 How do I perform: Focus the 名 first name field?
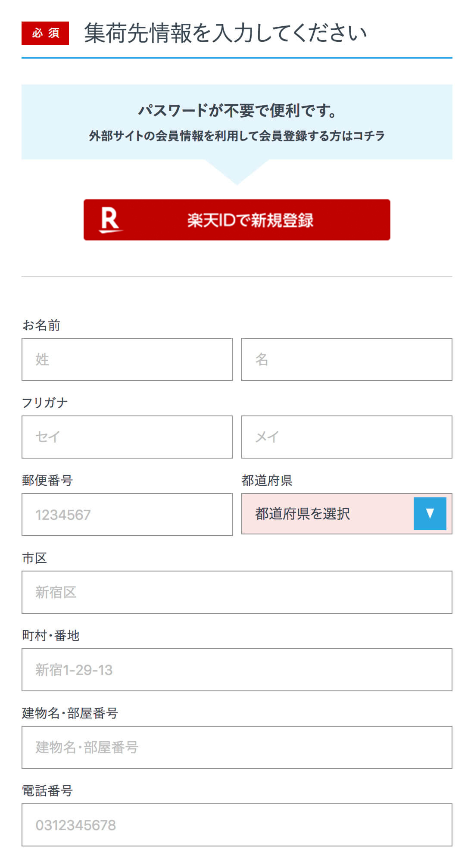coord(346,359)
